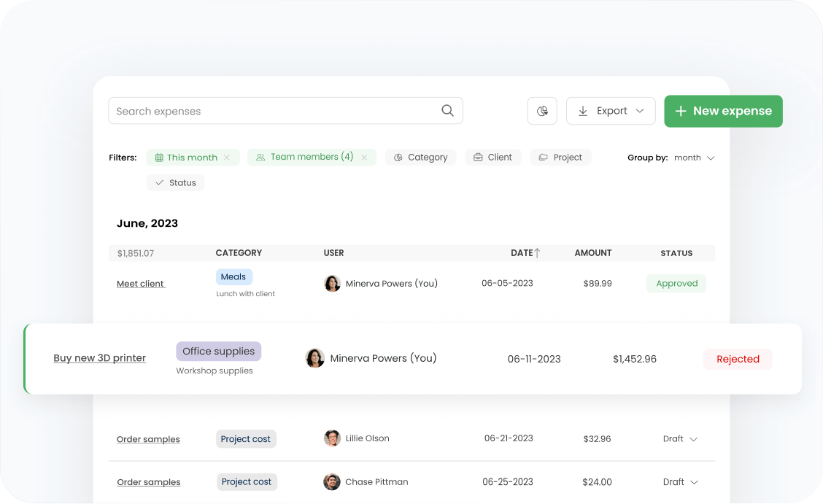This screenshot has height=504, width=823.
Task: Remove the Team members filter
Action: click(364, 158)
